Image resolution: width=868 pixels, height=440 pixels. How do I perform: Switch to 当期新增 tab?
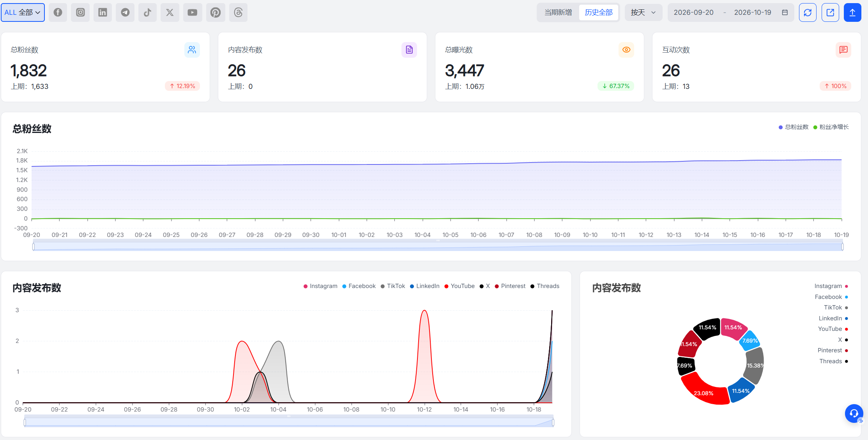click(x=558, y=12)
